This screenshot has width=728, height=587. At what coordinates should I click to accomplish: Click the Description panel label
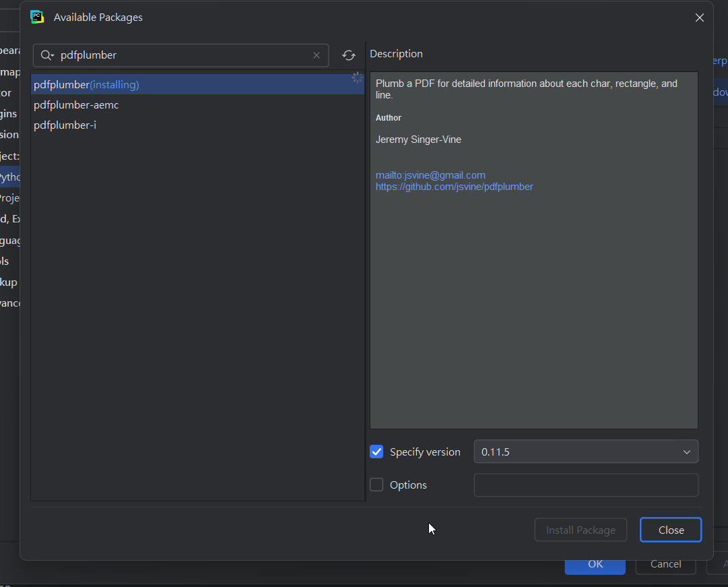[x=396, y=54]
